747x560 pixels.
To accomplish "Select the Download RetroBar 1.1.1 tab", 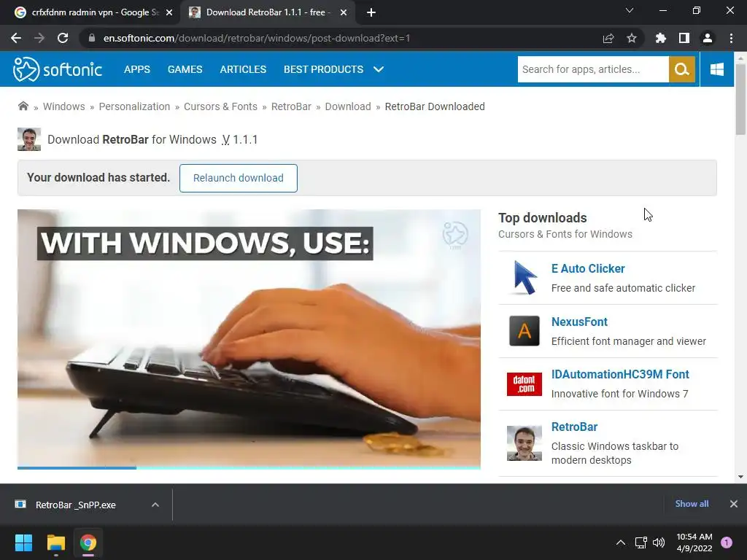I will 268,13.
